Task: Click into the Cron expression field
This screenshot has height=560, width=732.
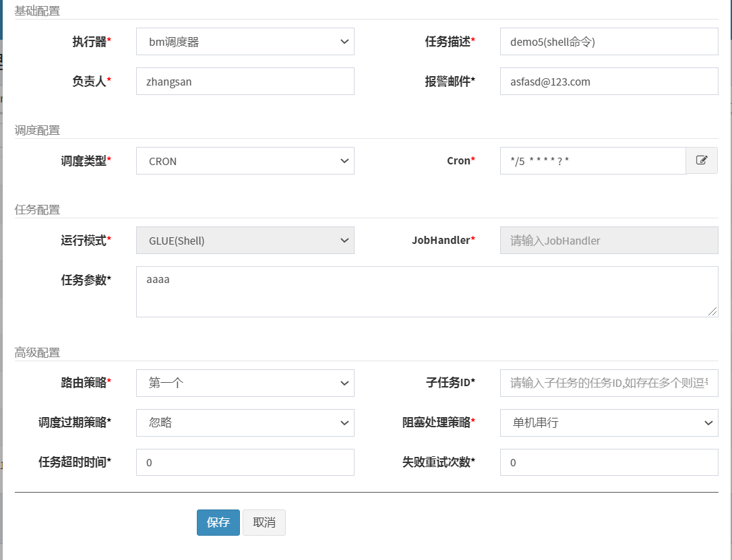Action: pyautogui.click(x=592, y=161)
